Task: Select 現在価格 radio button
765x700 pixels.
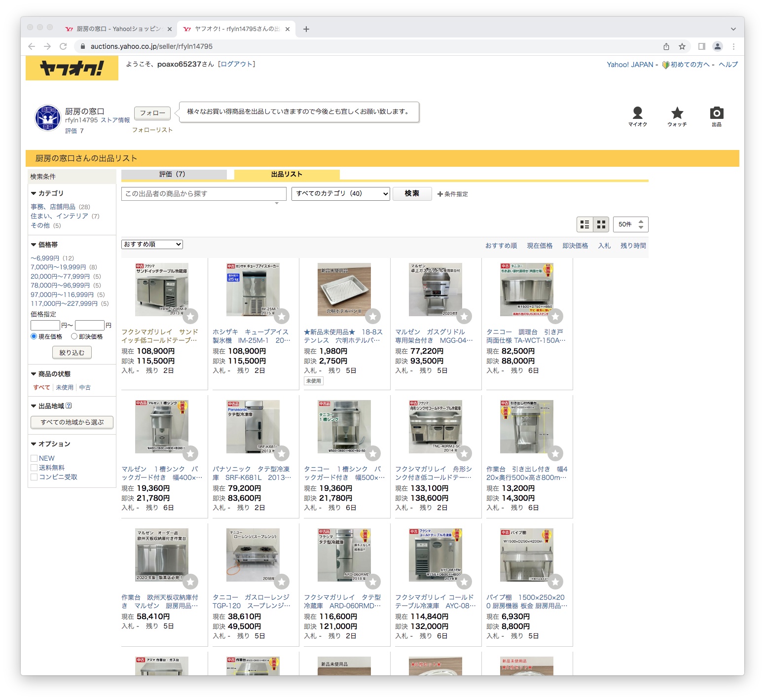Action: (x=34, y=336)
